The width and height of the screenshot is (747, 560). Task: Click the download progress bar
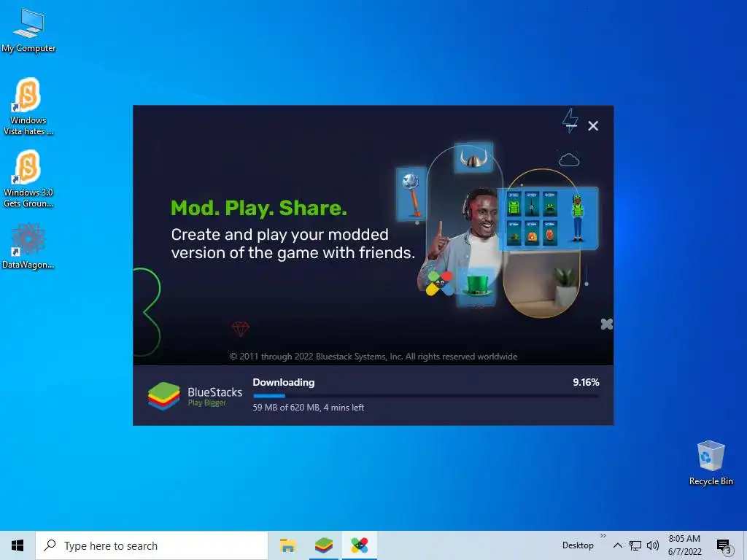(x=426, y=396)
